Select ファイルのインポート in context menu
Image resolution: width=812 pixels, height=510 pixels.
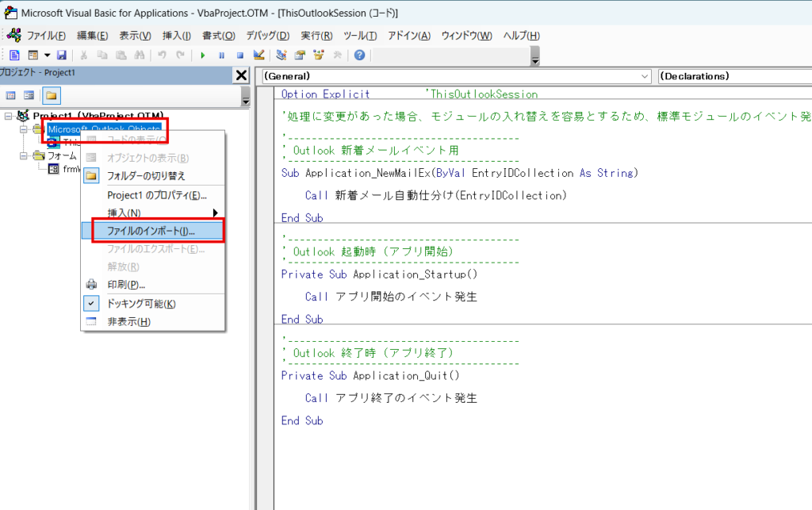click(151, 231)
